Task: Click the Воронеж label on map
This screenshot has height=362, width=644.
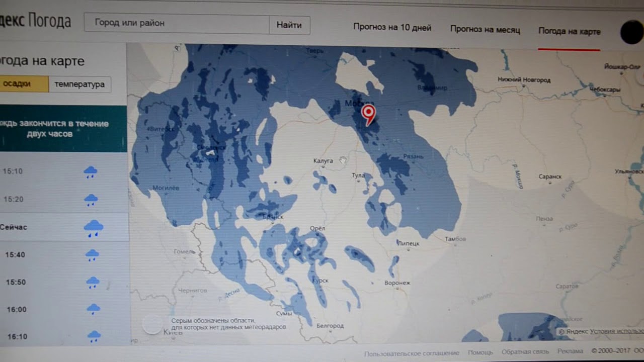Action: point(397,283)
